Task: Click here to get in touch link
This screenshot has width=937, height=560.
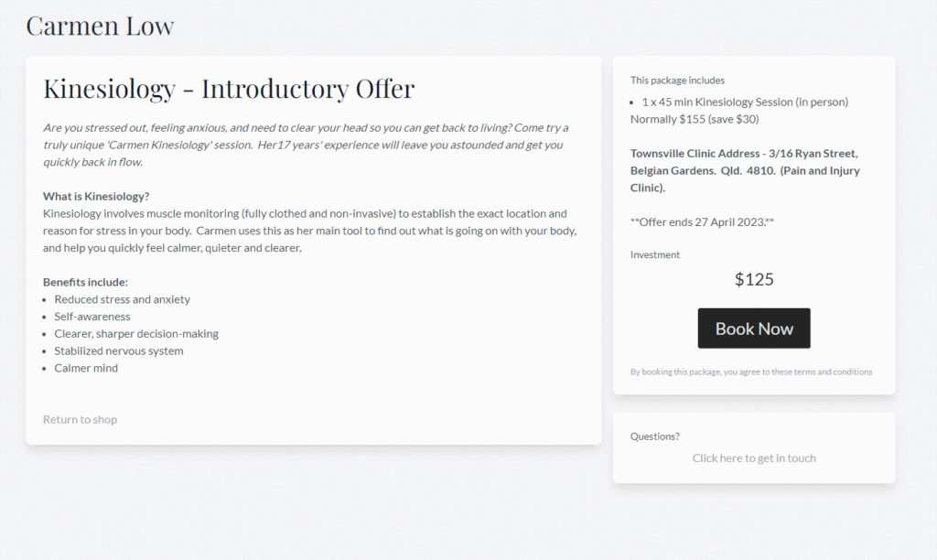Action: click(754, 458)
